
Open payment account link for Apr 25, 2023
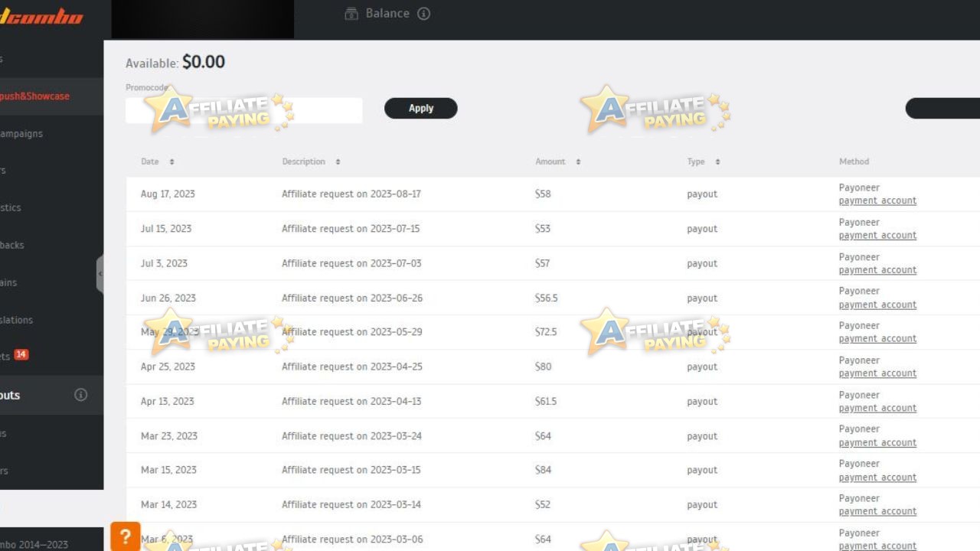tap(877, 373)
